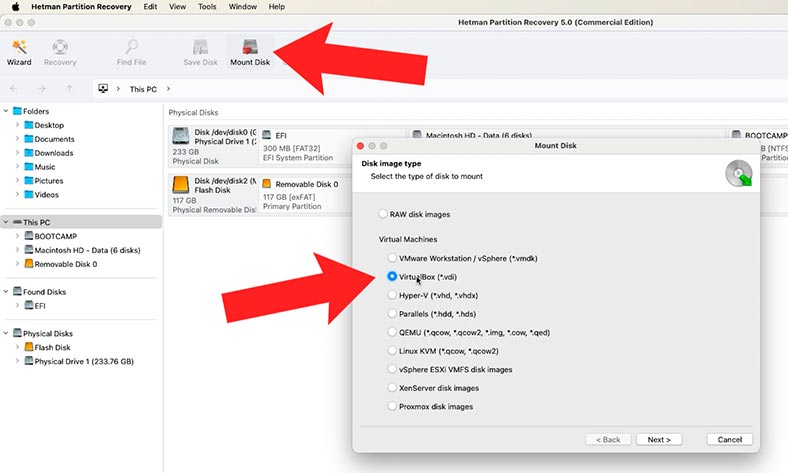The image size is (788, 473).
Task: Collapse the This PC tree section
Action: [x=6, y=222]
